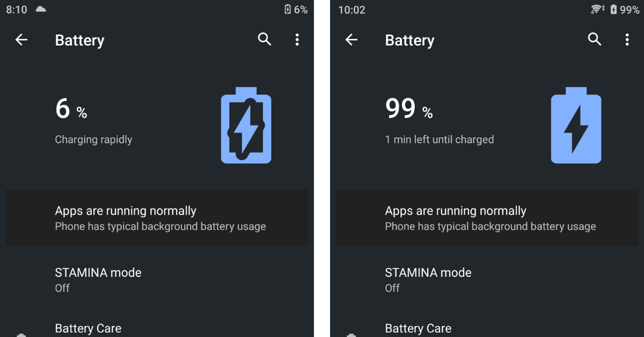The height and width of the screenshot is (337, 644).
Task: Open search on the left Battery screen
Action: pos(265,39)
